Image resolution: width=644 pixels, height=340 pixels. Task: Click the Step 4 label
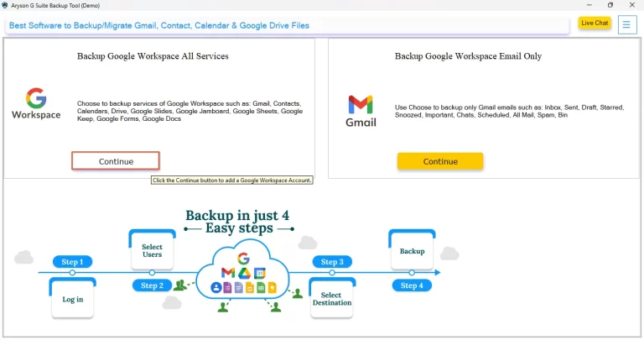(x=412, y=285)
